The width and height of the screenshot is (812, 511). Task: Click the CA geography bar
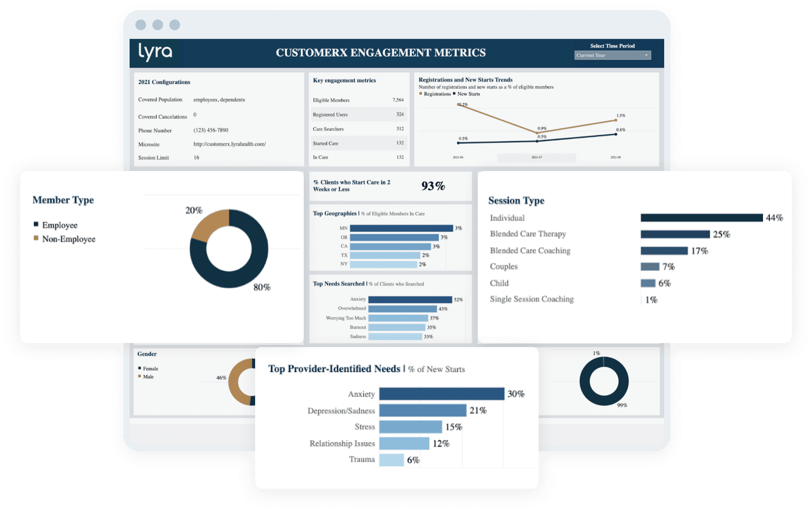click(390, 246)
